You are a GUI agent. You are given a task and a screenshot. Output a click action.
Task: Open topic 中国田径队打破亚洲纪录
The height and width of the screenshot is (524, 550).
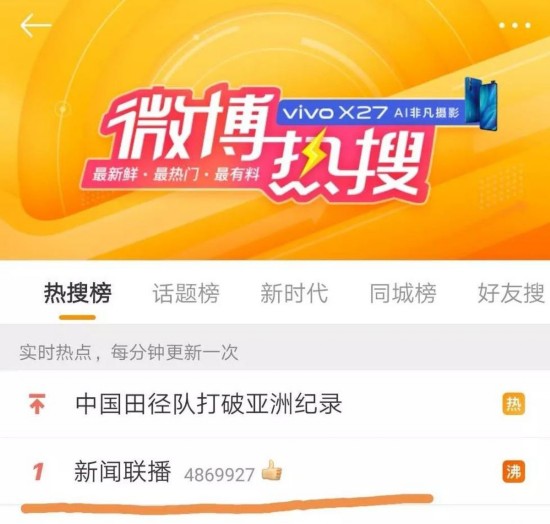[x=209, y=404]
